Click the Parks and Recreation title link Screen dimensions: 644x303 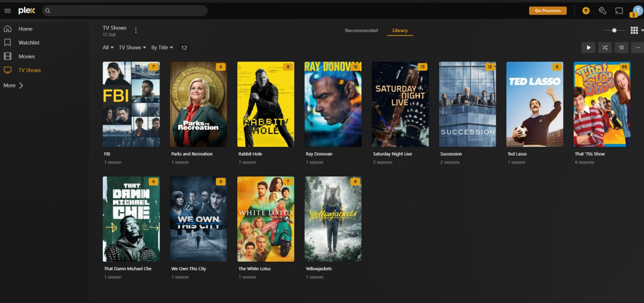pos(192,154)
